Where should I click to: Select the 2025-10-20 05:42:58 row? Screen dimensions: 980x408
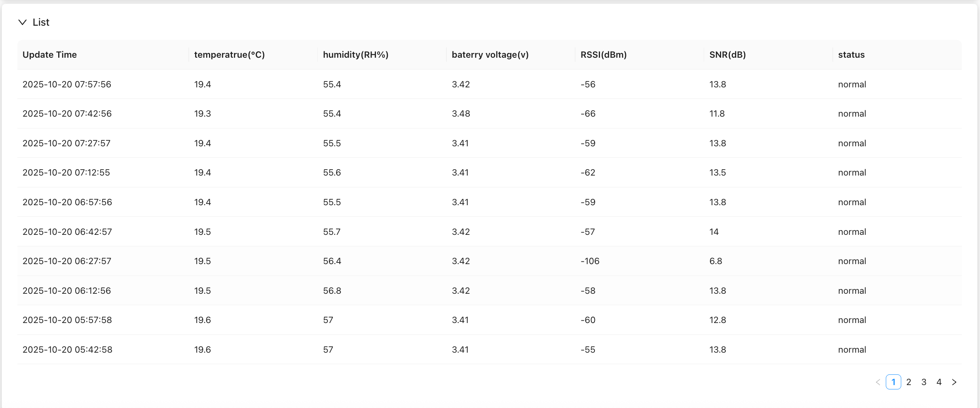click(67, 350)
